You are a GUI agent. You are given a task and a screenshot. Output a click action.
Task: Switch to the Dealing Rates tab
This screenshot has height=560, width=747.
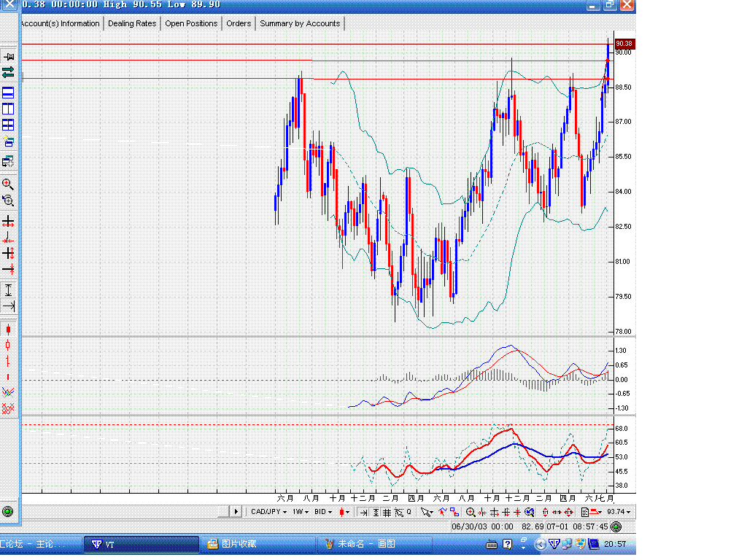[132, 23]
